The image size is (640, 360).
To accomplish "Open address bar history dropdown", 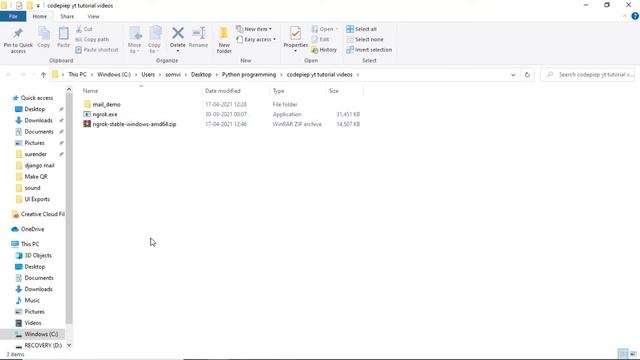I will tap(513, 75).
